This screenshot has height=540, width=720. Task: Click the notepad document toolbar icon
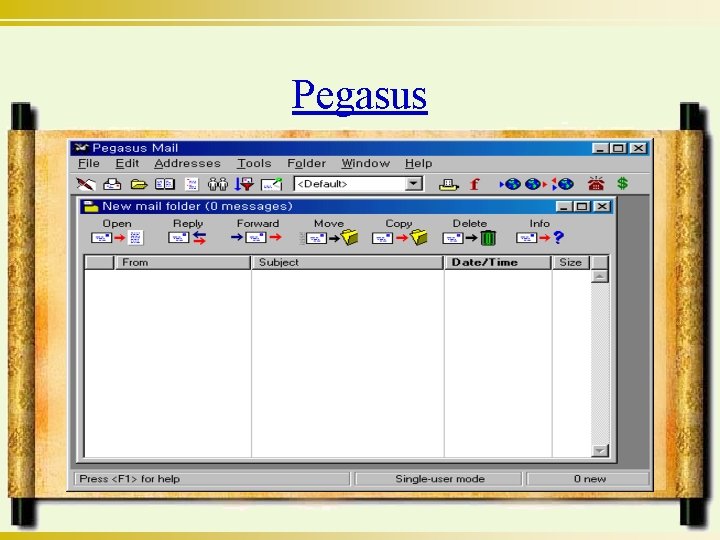(191, 184)
